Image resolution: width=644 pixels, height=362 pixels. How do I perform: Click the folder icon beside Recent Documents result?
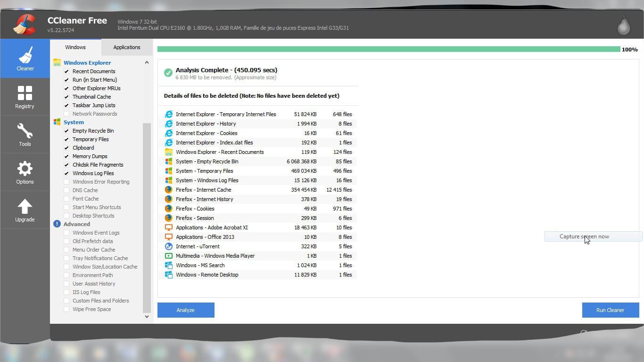point(169,152)
